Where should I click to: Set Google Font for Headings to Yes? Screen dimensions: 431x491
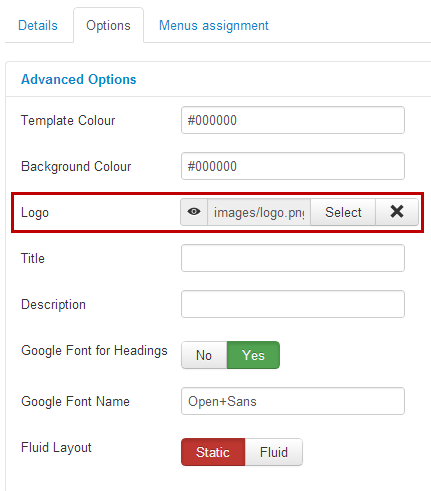pyautogui.click(x=253, y=355)
